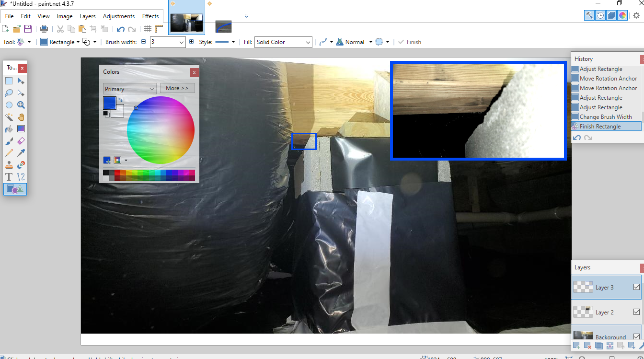644x359 pixels.
Task: Open the Adjustments menu
Action: [119, 16]
